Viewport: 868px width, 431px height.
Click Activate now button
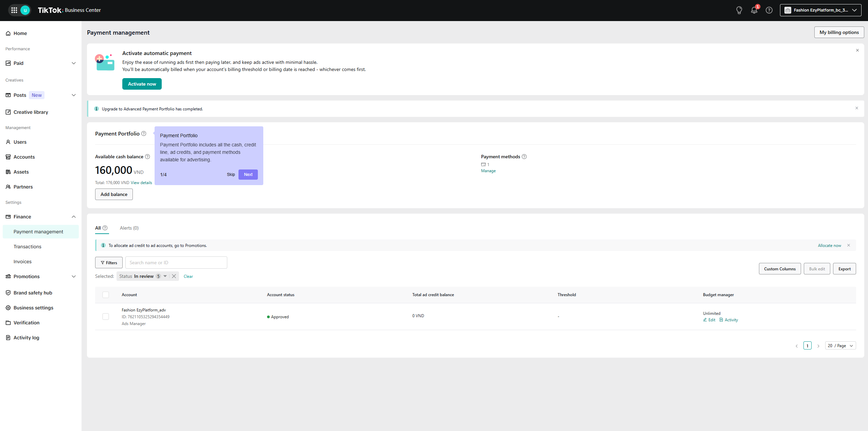pyautogui.click(x=142, y=84)
